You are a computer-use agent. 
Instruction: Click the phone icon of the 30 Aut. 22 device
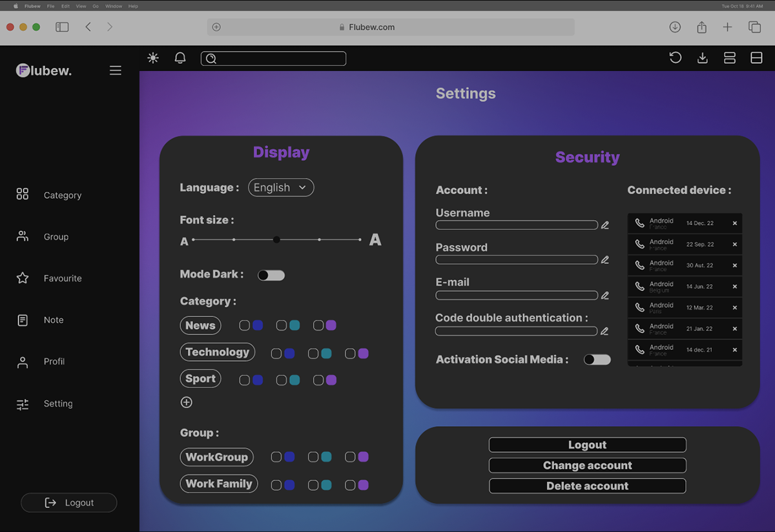coord(639,265)
